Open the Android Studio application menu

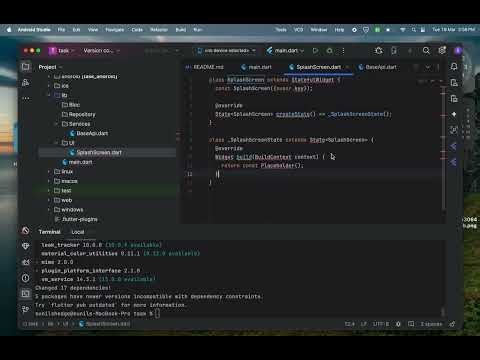click(x=34, y=30)
